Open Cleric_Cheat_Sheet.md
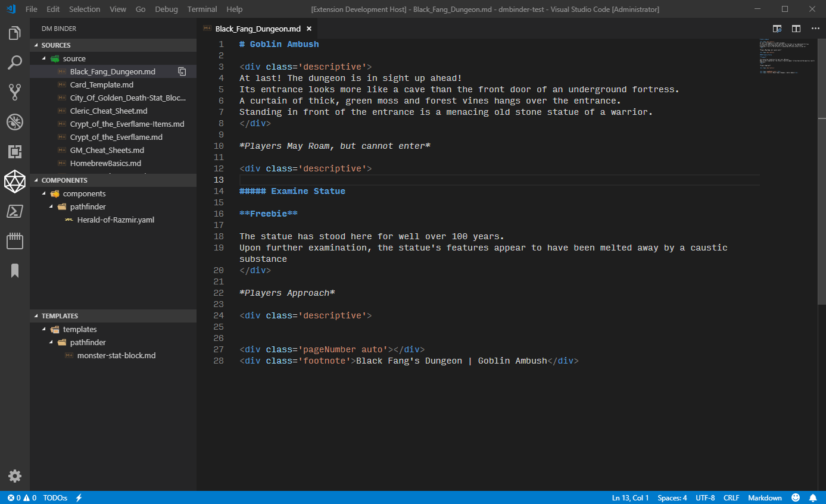The height and width of the screenshot is (504, 826). (113, 111)
